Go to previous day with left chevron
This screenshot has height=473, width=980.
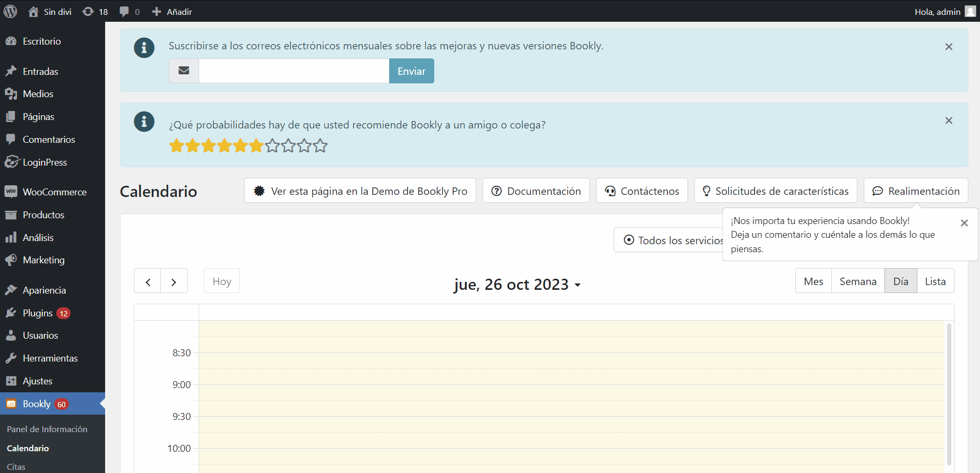tap(148, 281)
